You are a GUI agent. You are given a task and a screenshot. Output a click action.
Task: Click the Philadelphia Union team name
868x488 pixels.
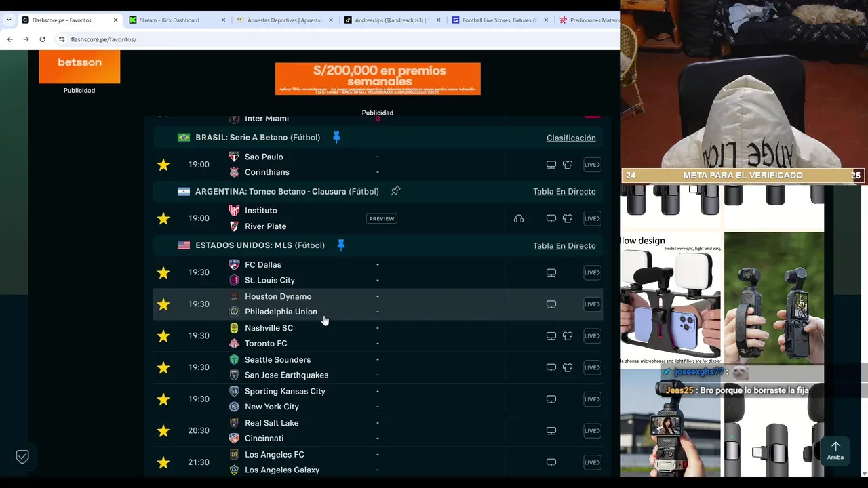(281, 312)
